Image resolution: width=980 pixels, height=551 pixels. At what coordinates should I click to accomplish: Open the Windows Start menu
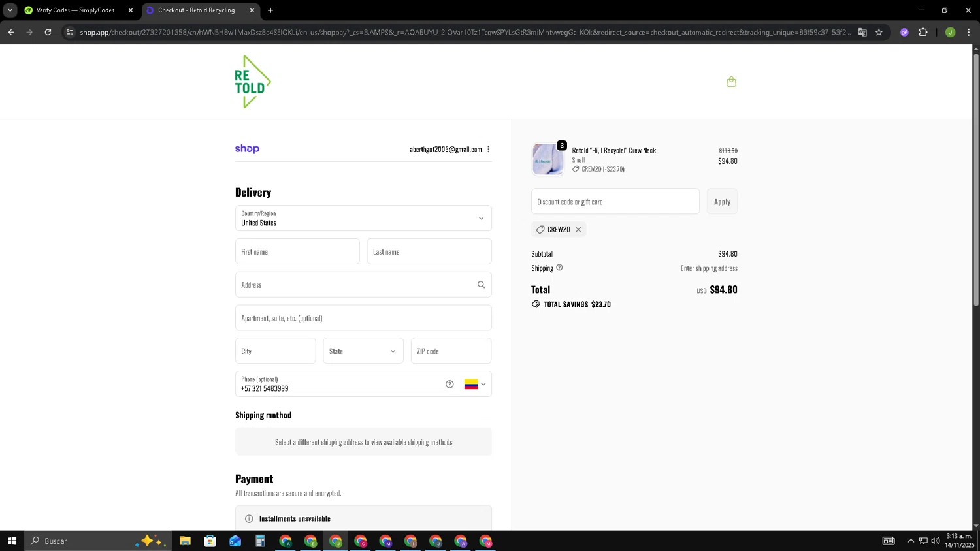(12, 541)
